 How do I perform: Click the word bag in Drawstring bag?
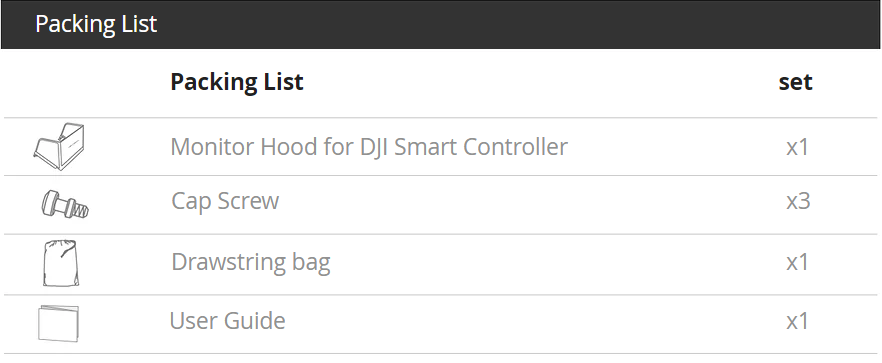pyautogui.click(x=311, y=263)
